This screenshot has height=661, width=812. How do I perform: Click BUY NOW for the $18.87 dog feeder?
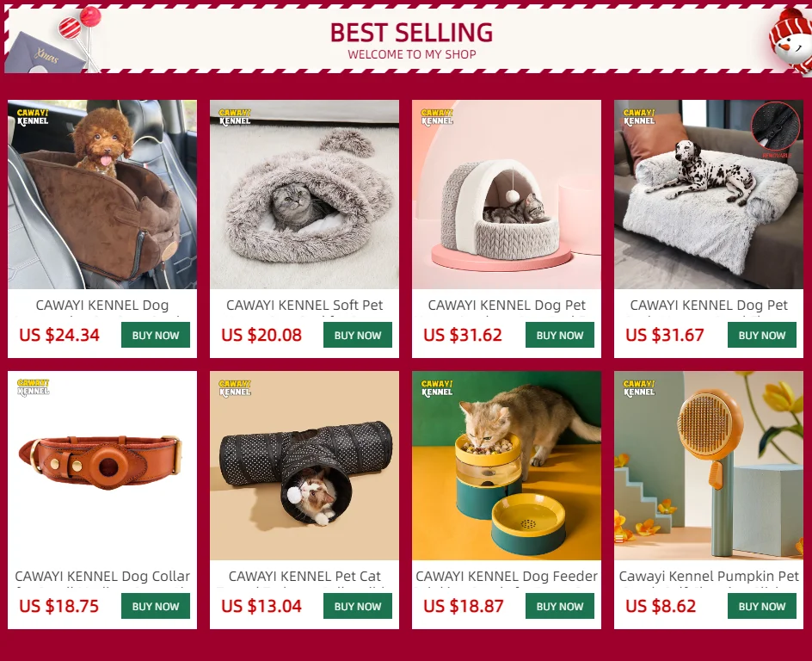pyautogui.click(x=560, y=606)
